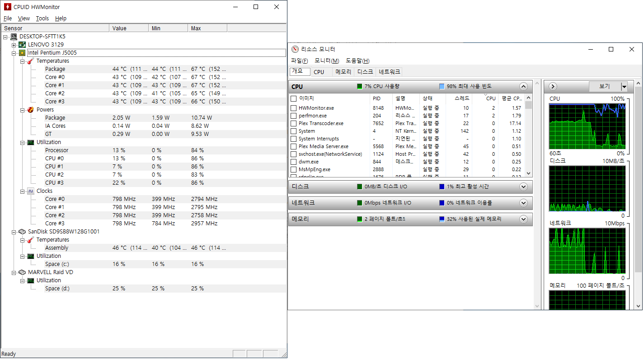This screenshot has width=644, height=359.
Task: Collapse the Clocks tree branch
Action: pos(22,191)
